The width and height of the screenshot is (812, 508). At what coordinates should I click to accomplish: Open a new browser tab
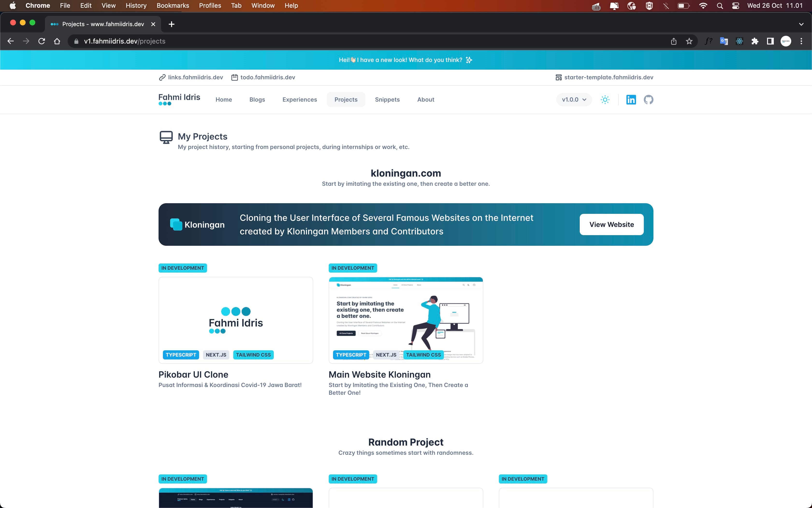tap(171, 24)
